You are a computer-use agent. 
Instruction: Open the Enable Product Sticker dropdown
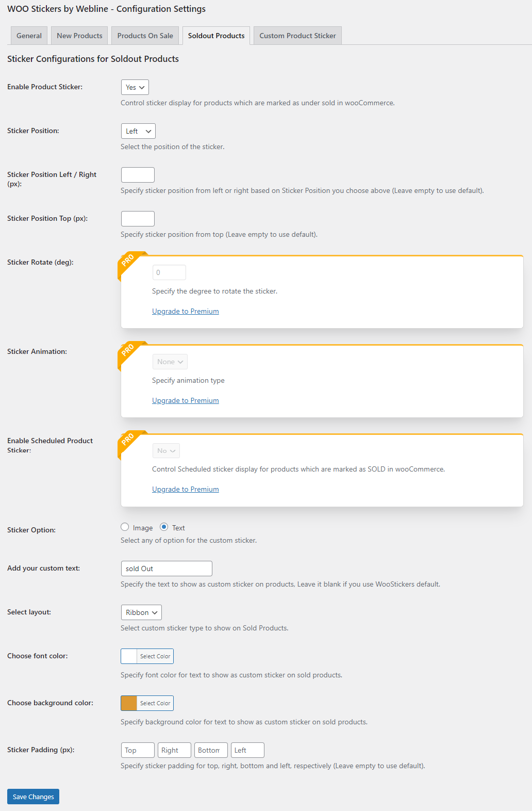click(135, 87)
